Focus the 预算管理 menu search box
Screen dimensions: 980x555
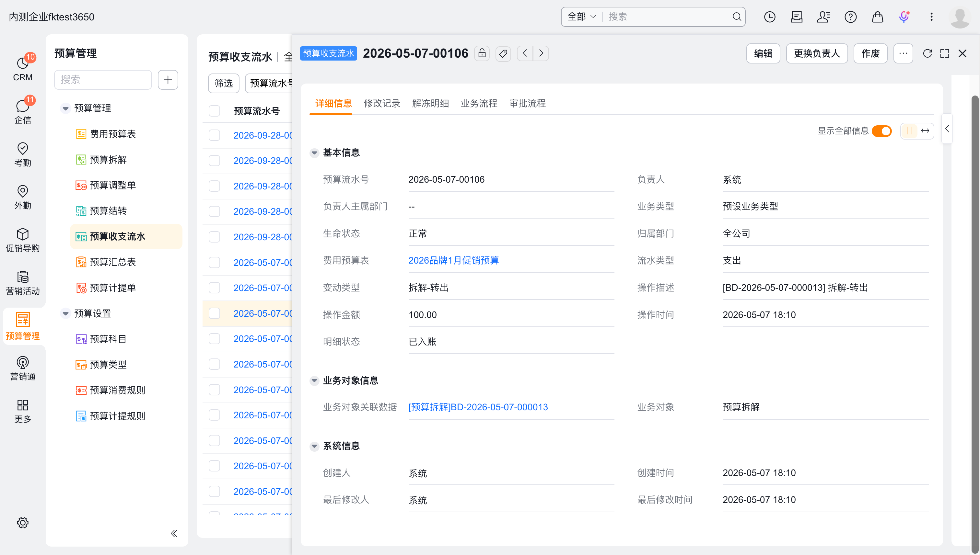(103, 80)
